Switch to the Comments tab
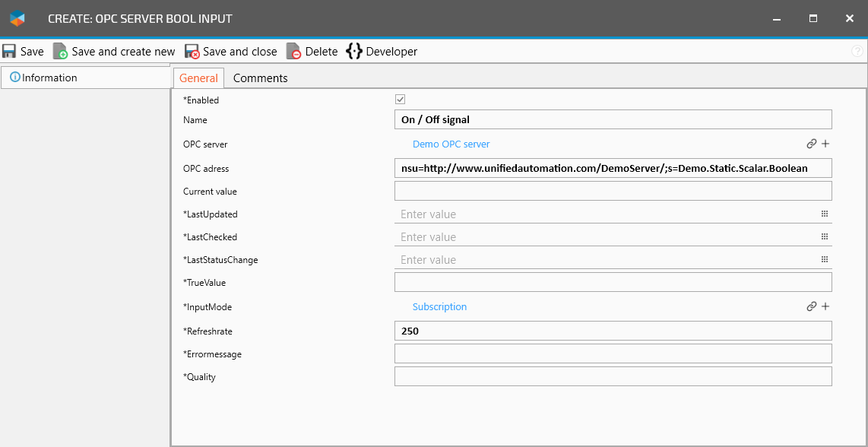Screen dimensions: 868x447 (x=260, y=78)
